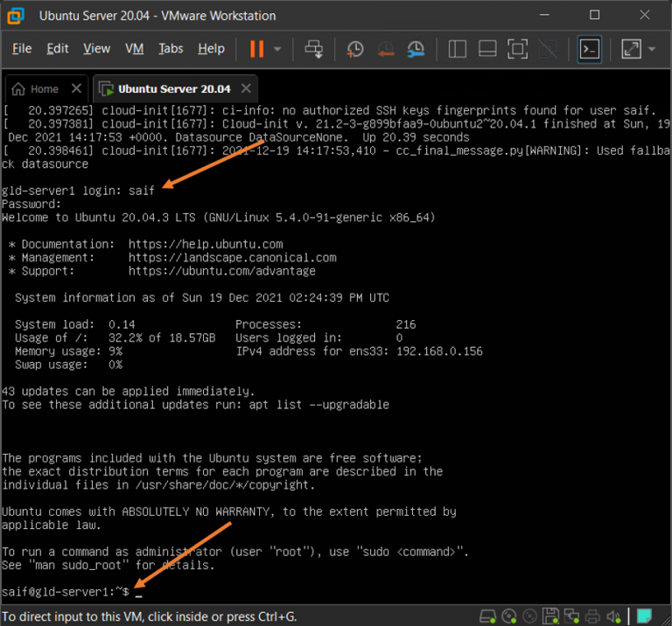The image size is (672, 626).
Task: Close the Ubuntu Server 20.04 tab
Action: pos(246,88)
